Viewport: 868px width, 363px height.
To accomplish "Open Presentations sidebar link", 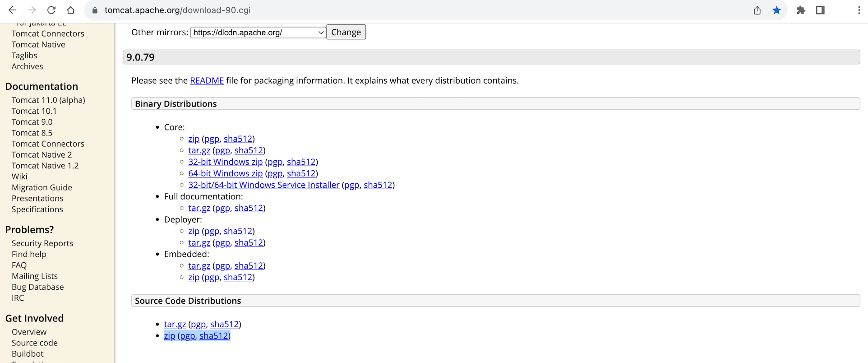I will [x=37, y=199].
